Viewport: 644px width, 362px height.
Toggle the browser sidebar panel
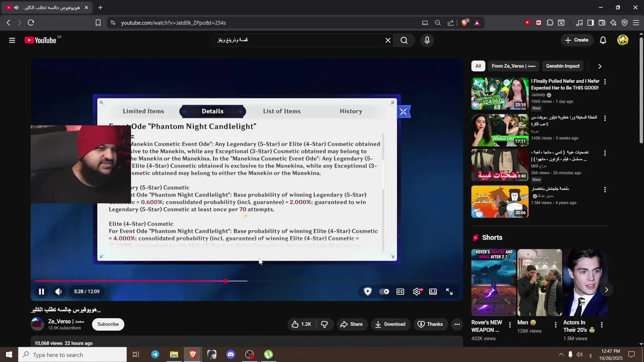tap(591, 23)
